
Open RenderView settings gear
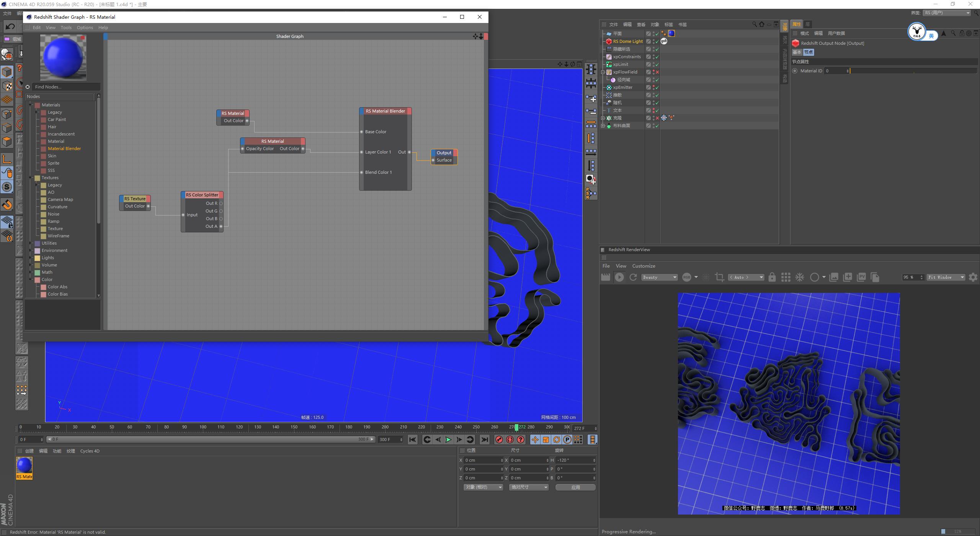pos(973,277)
